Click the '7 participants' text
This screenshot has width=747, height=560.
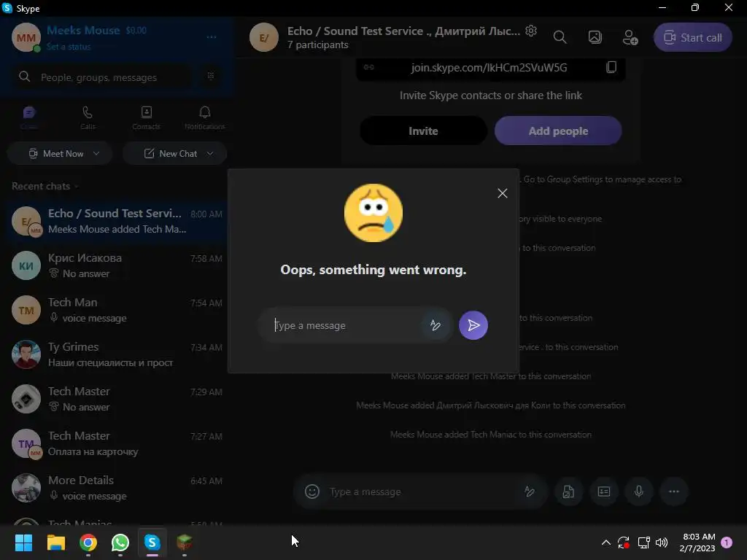(318, 44)
